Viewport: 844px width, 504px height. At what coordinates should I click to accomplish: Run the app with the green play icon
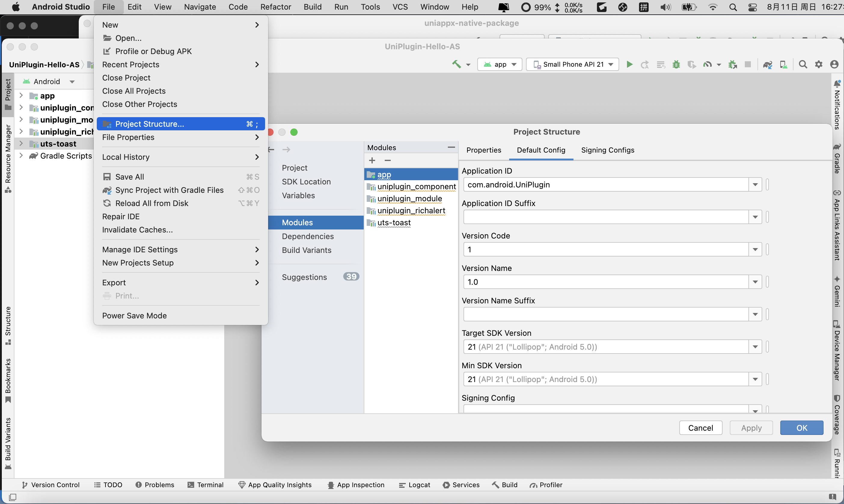629,64
